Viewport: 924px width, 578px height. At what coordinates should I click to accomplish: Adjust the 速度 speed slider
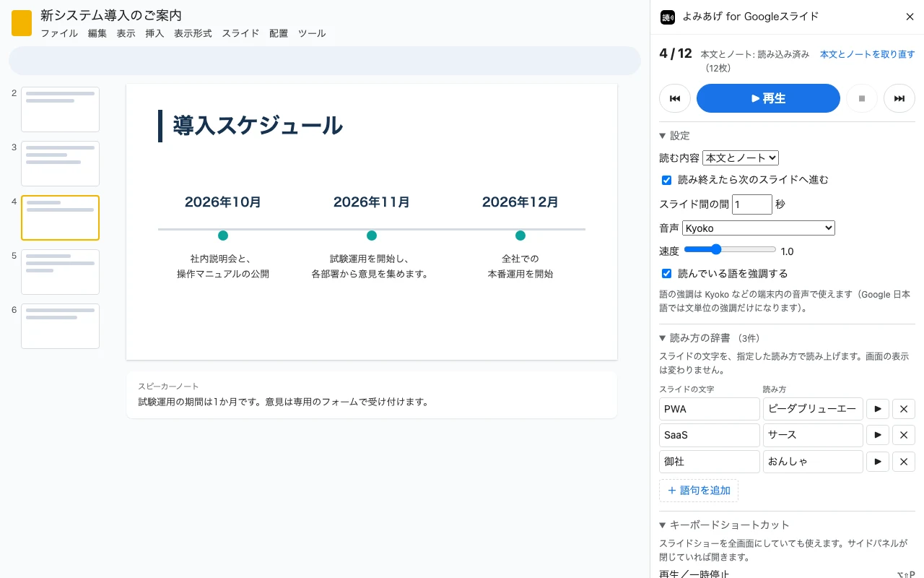point(729,250)
